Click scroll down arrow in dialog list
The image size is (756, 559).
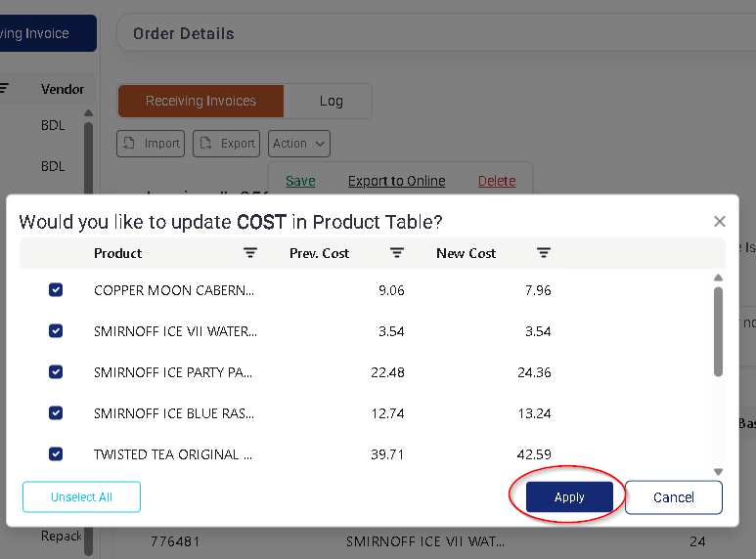coord(718,472)
